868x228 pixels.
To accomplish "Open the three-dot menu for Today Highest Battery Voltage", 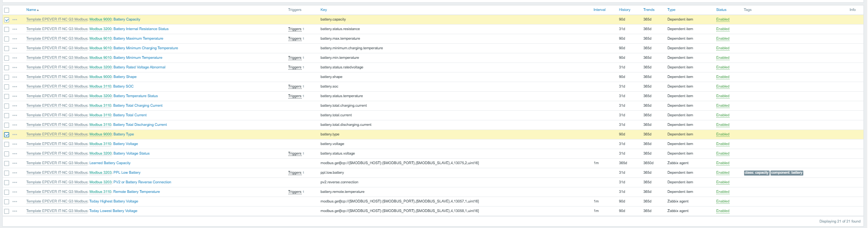I will [15, 202].
